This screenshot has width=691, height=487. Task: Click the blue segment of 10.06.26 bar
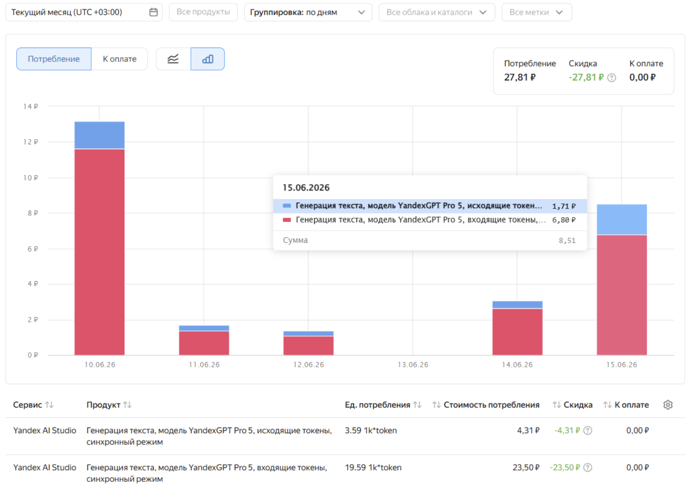[x=100, y=135]
